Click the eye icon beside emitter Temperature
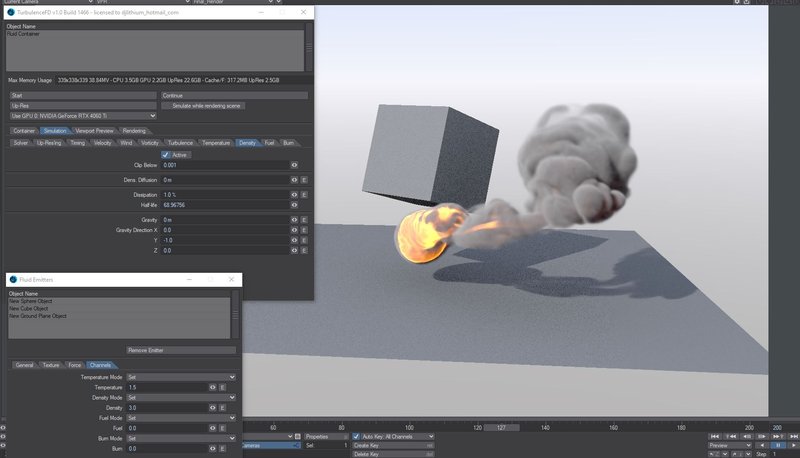 tap(213, 388)
